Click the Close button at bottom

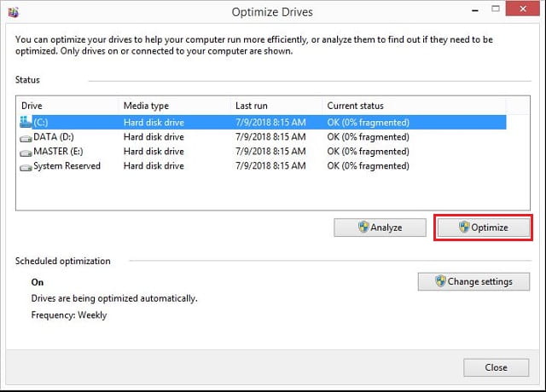(x=496, y=367)
